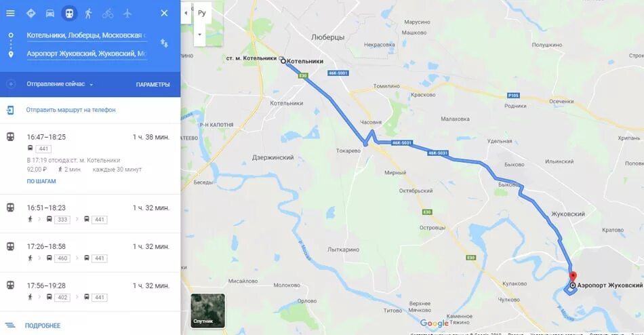This screenshot has height=335, width=644.
Task: Expand ПОДРОБНЕЕ more details
Action: tap(42, 325)
